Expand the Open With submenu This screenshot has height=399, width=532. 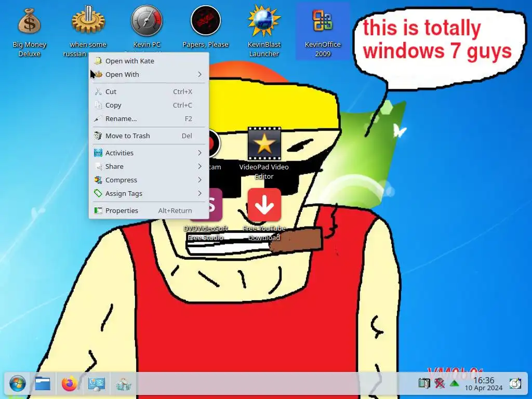click(149, 75)
